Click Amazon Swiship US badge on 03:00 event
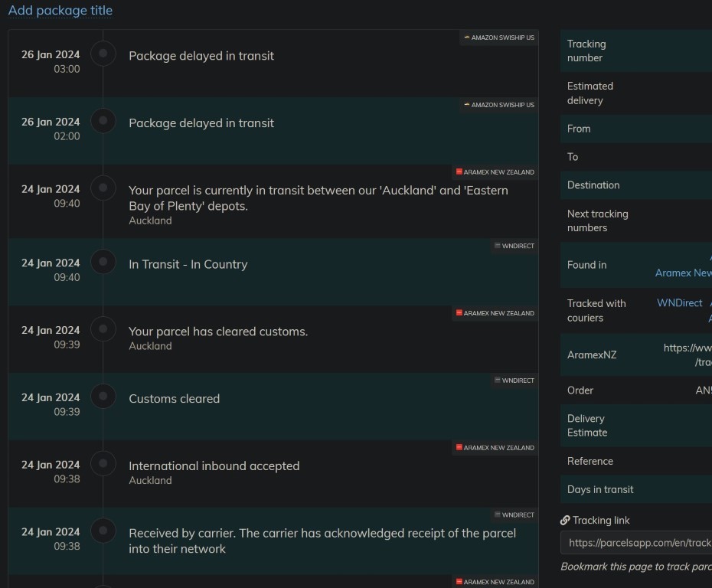The image size is (712, 588). tap(499, 38)
